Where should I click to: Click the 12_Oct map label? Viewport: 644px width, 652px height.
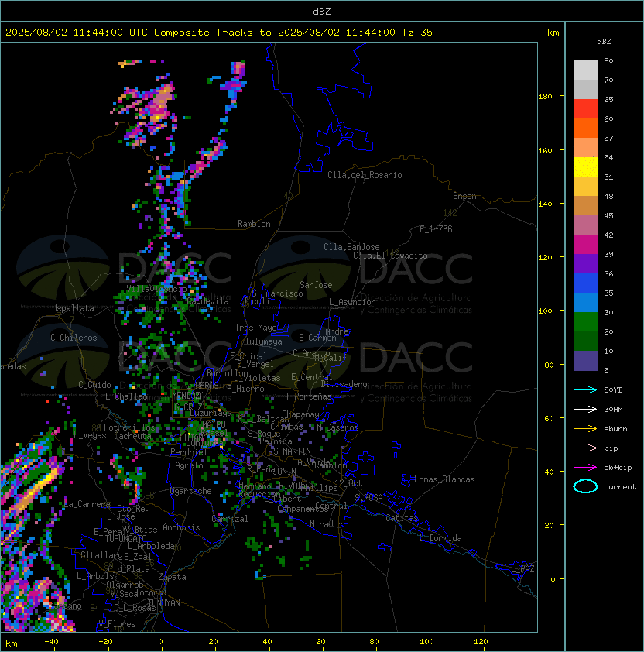tap(348, 483)
